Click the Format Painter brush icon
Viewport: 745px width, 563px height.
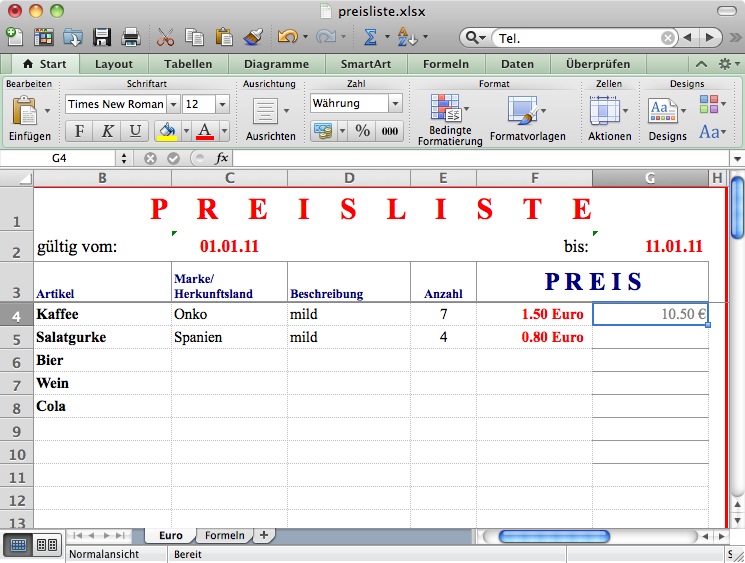pyautogui.click(x=253, y=37)
